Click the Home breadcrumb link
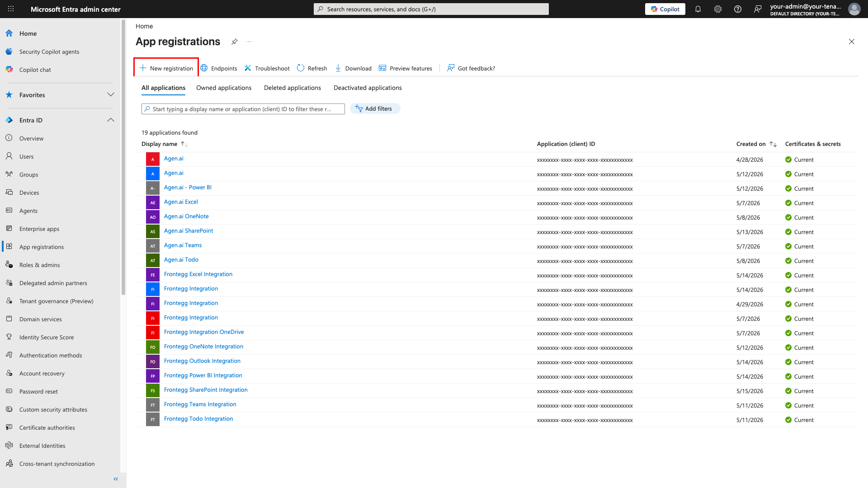Viewport: 868px width, 488px height. coord(144,26)
